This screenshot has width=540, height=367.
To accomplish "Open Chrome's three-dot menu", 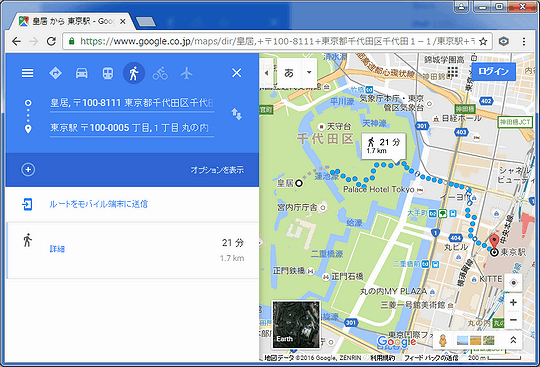I will coord(524,42).
